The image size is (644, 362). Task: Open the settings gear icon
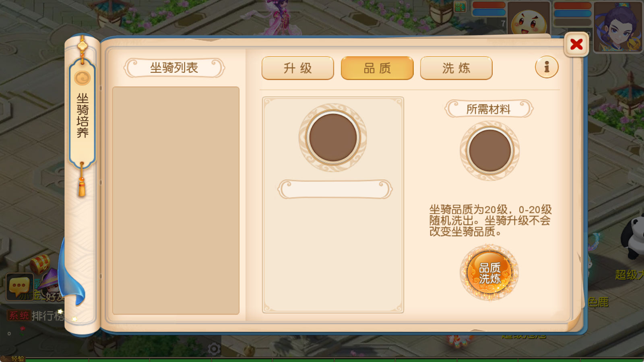pos(214,349)
